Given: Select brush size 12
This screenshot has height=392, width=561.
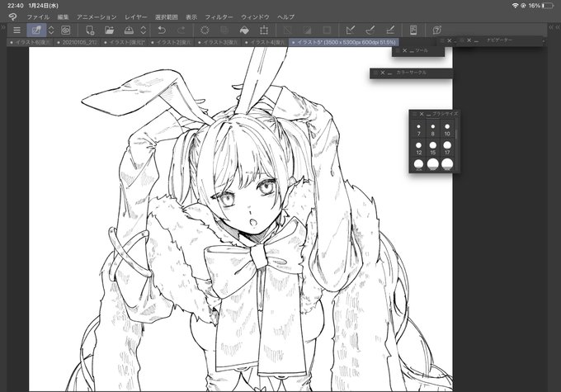Looking at the screenshot, I should 418,148.
